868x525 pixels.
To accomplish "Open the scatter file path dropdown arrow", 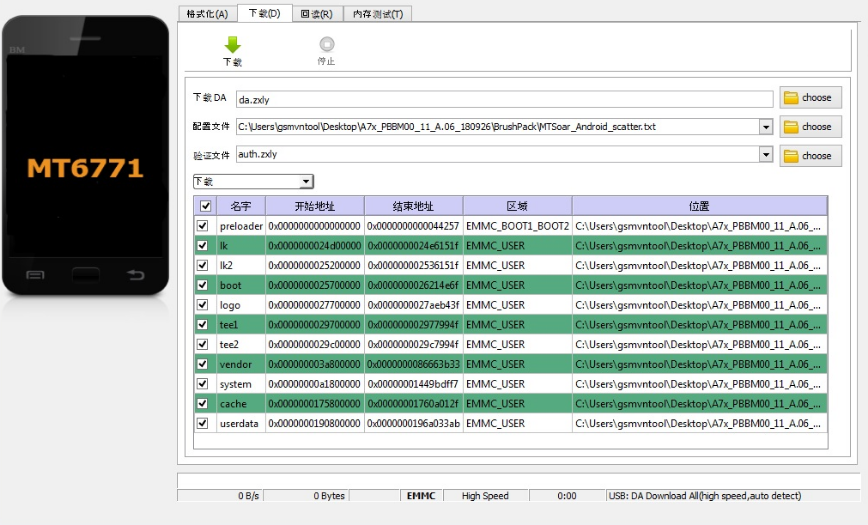I will (x=766, y=127).
